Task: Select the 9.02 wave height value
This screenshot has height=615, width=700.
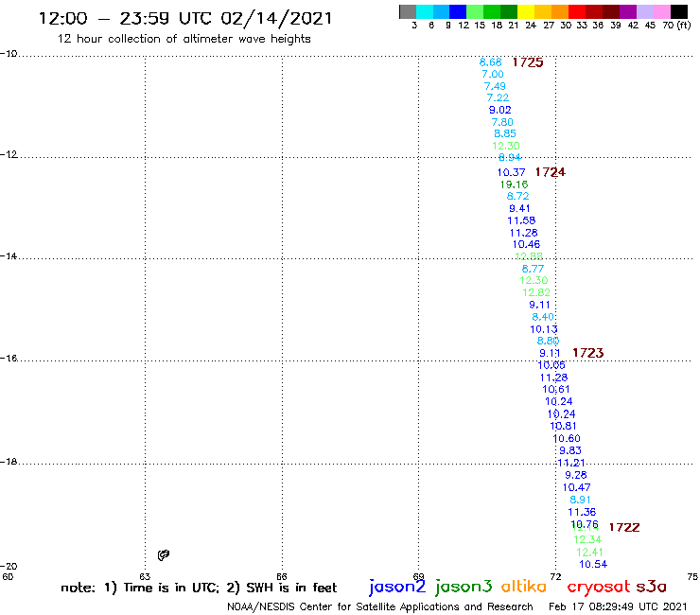Action: pyautogui.click(x=500, y=110)
